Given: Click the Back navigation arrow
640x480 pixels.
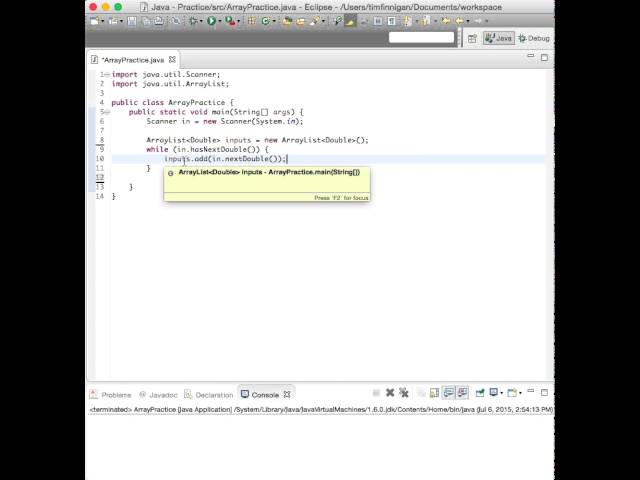Looking at the screenshot, I should (459, 21).
